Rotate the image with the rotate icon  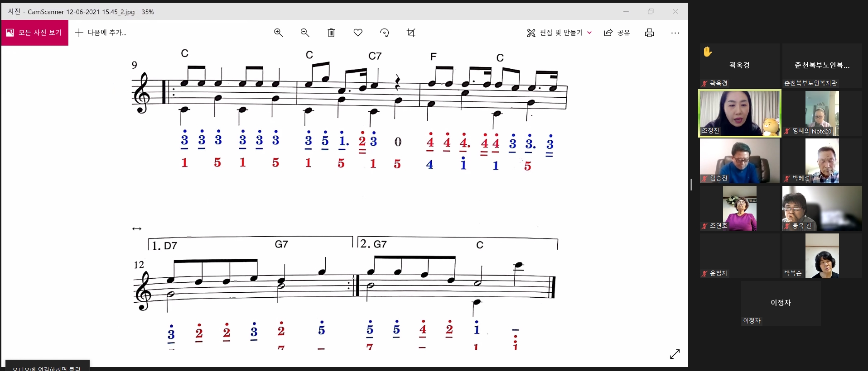[x=385, y=33]
